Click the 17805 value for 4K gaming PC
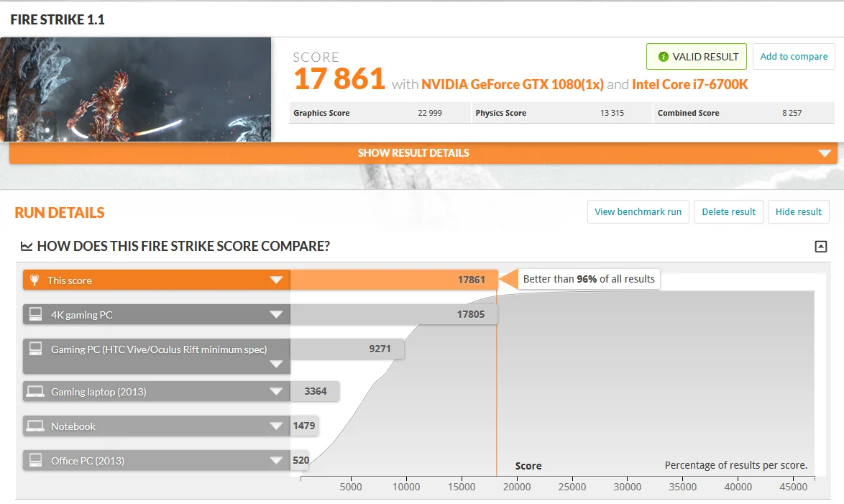This screenshot has width=844, height=504. 471,314
